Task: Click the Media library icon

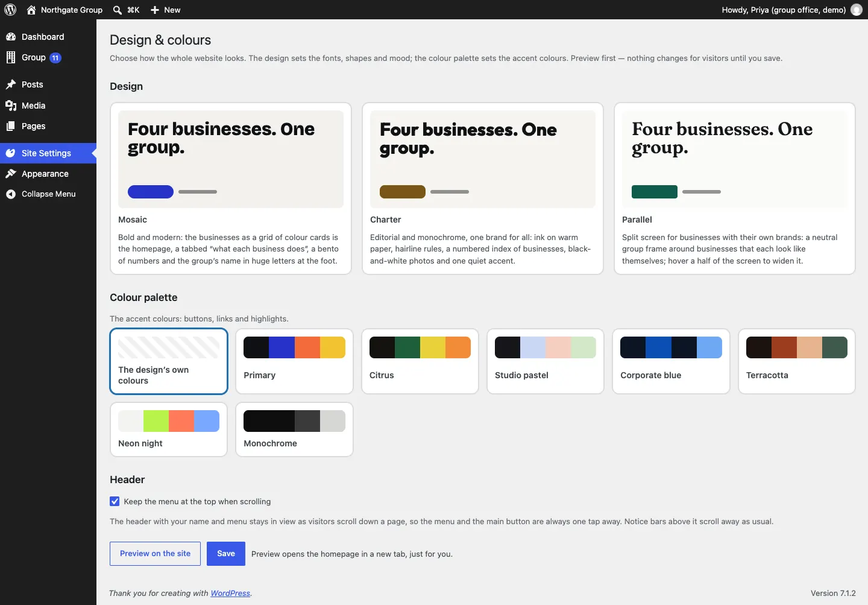Action: tap(11, 106)
